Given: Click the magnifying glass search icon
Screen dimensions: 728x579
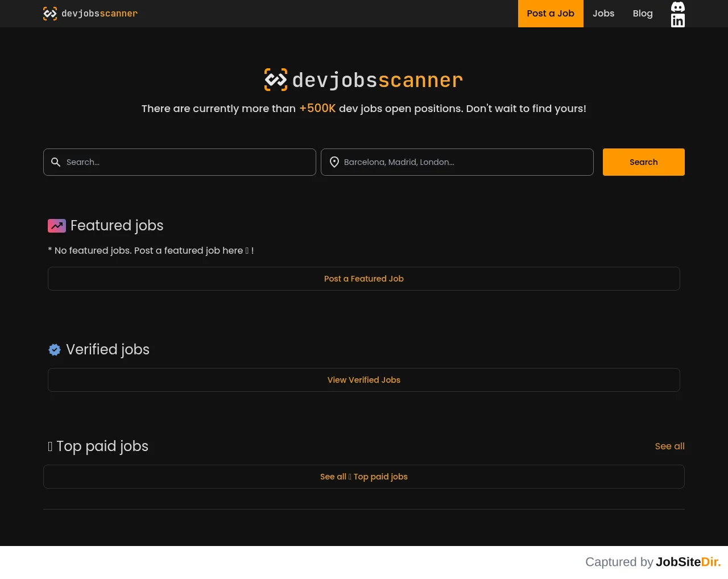Looking at the screenshot, I should [56, 162].
